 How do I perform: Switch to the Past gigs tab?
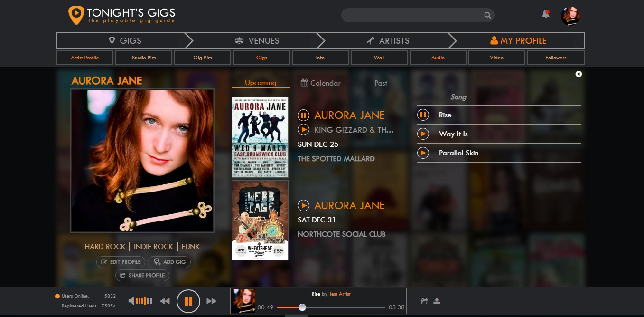tap(381, 83)
